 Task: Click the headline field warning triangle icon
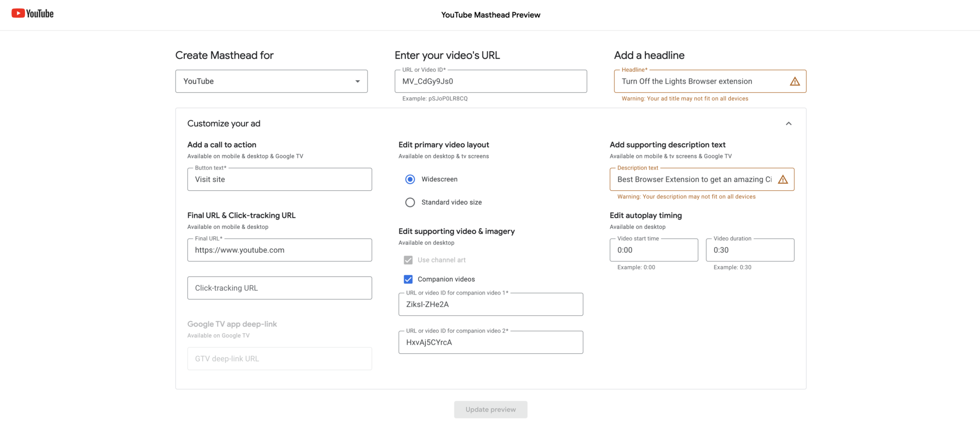(x=794, y=82)
